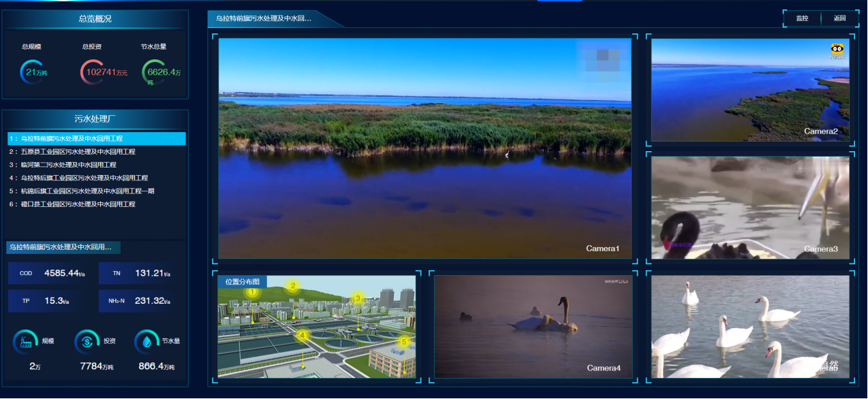Select yellow marker 1 on the location map
This screenshot has width=868, height=399.
[x=252, y=292]
